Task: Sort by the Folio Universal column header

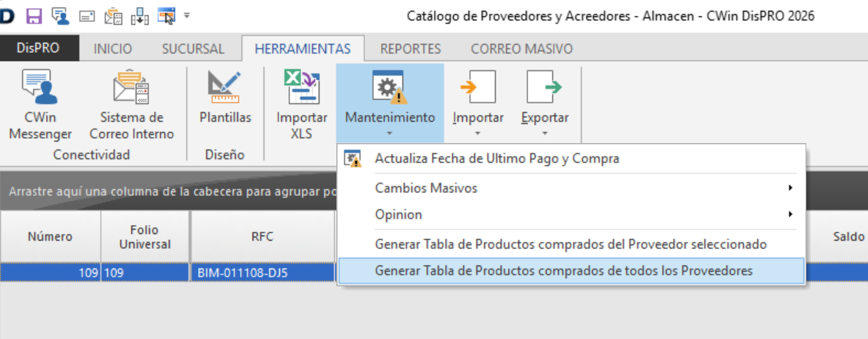Action: coord(145,237)
